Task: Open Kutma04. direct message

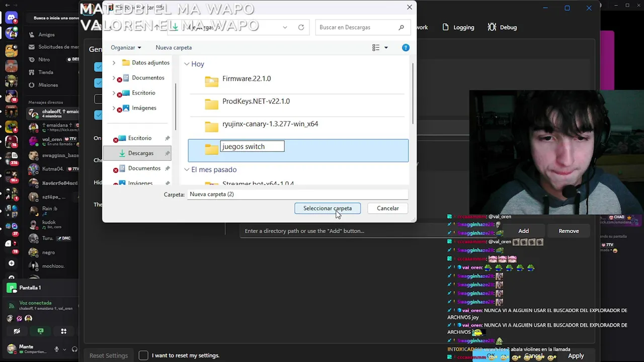Action: 53,169
